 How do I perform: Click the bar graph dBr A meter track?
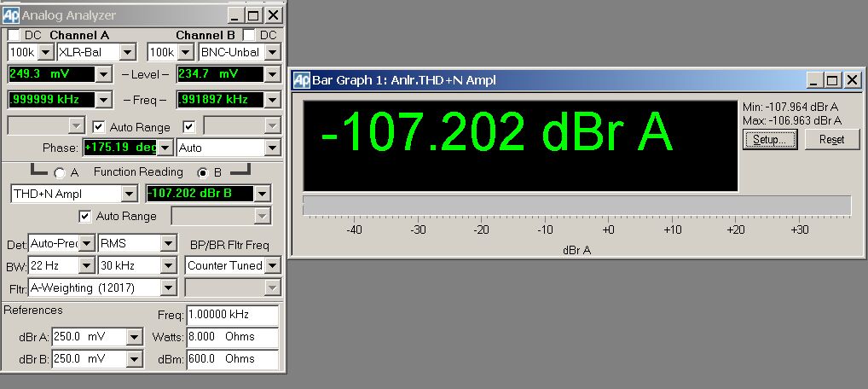[x=576, y=205]
